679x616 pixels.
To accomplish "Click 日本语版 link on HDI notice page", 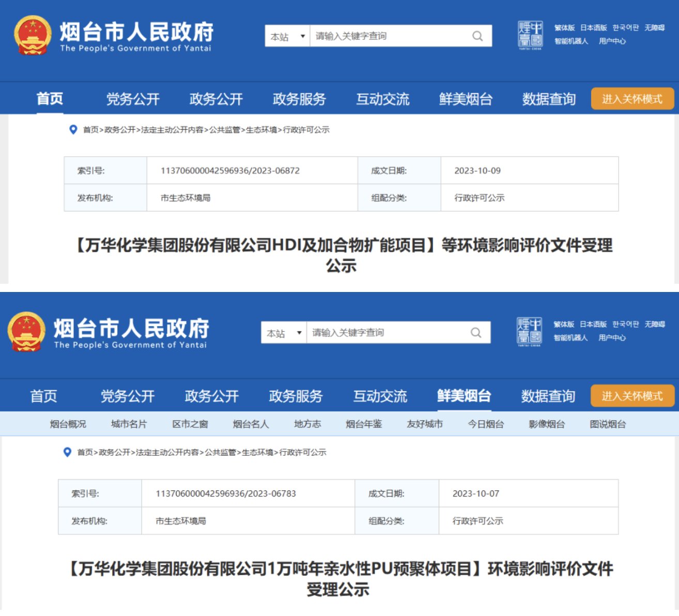I will pyautogui.click(x=594, y=28).
